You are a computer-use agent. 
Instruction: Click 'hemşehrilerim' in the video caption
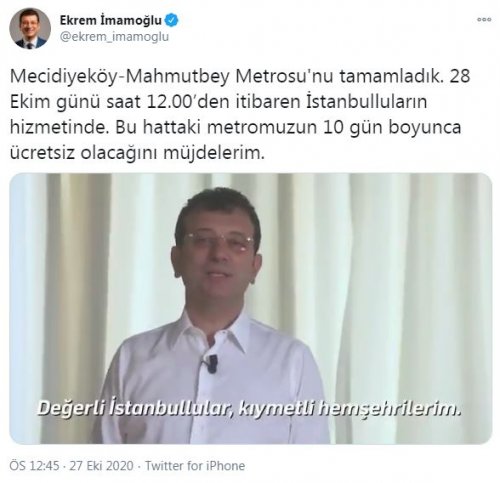[x=389, y=409]
